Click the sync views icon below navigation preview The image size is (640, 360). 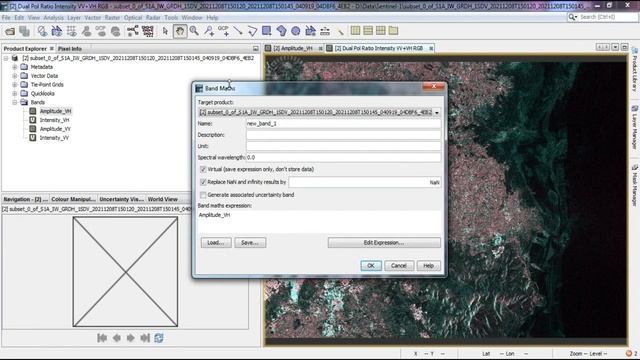(159, 338)
